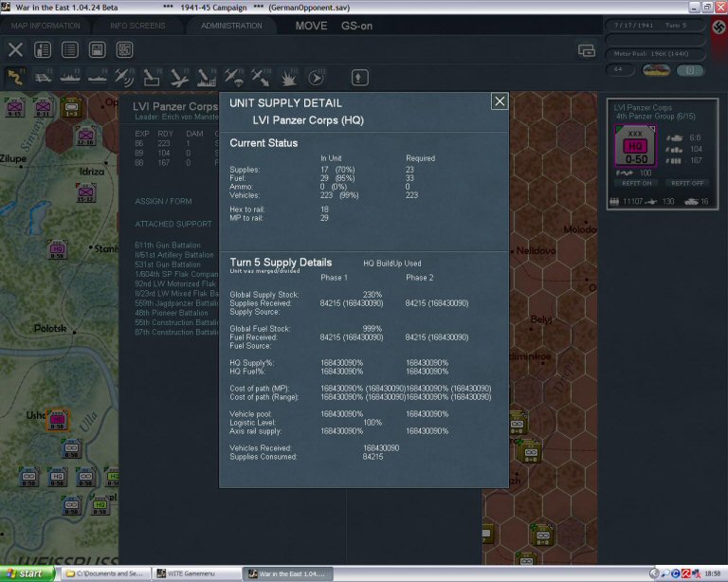Open the MAP INFORMATION tab
Image resolution: width=728 pixels, height=582 pixels.
coord(45,26)
